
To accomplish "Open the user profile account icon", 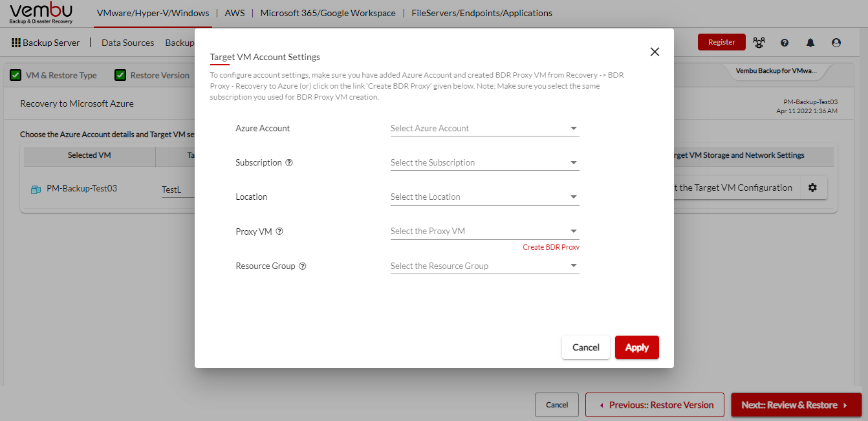I will [x=836, y=43].
